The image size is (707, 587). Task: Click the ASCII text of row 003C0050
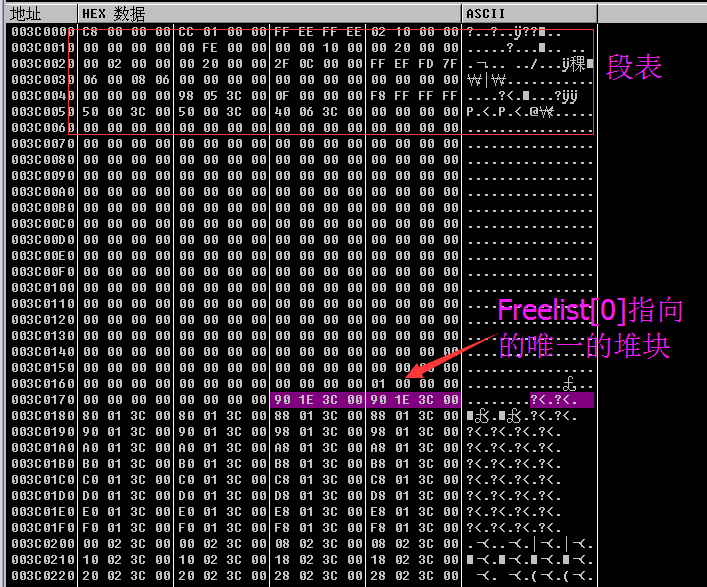tap(530, 112)
